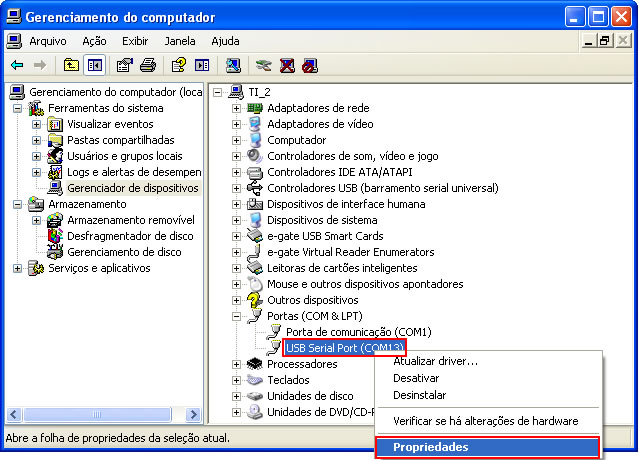Choose Verificar se há alterações de hardware
Screen dimensions: 639x460
pyautogui.click(x=486, y=421)
